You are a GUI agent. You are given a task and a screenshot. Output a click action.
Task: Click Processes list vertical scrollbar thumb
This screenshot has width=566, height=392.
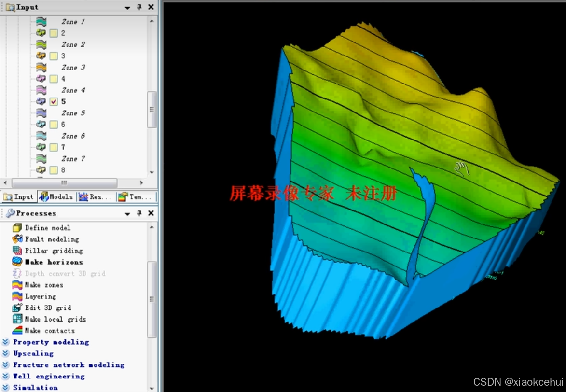tap(152, 299)
